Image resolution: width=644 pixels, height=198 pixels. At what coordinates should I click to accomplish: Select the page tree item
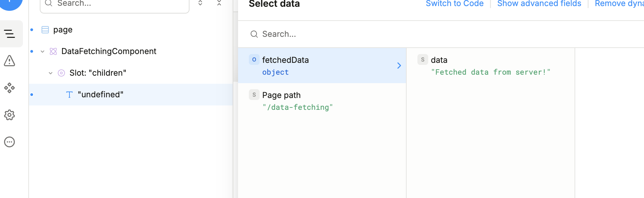[x=63, y=30]
